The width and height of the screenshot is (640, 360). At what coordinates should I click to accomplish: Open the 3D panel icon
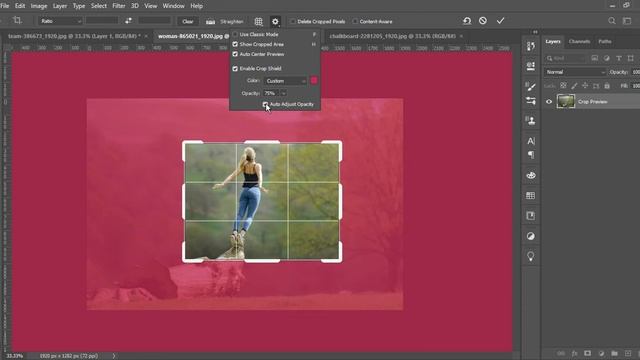click(x=531, y=176)
